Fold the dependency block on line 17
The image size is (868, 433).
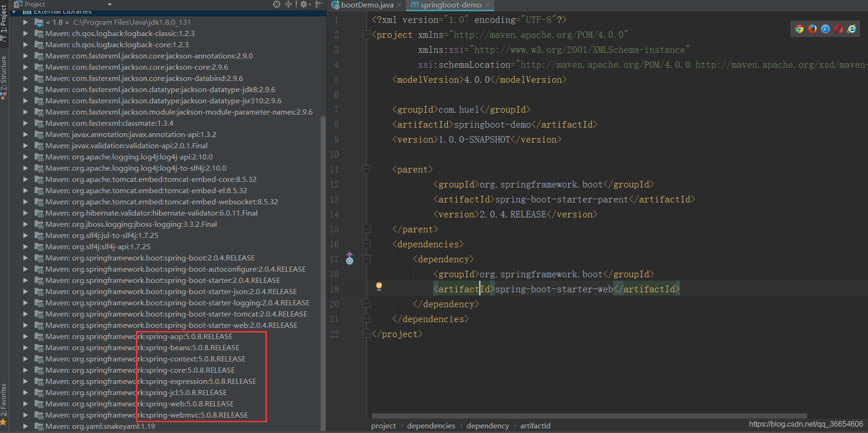coord(367,259)
